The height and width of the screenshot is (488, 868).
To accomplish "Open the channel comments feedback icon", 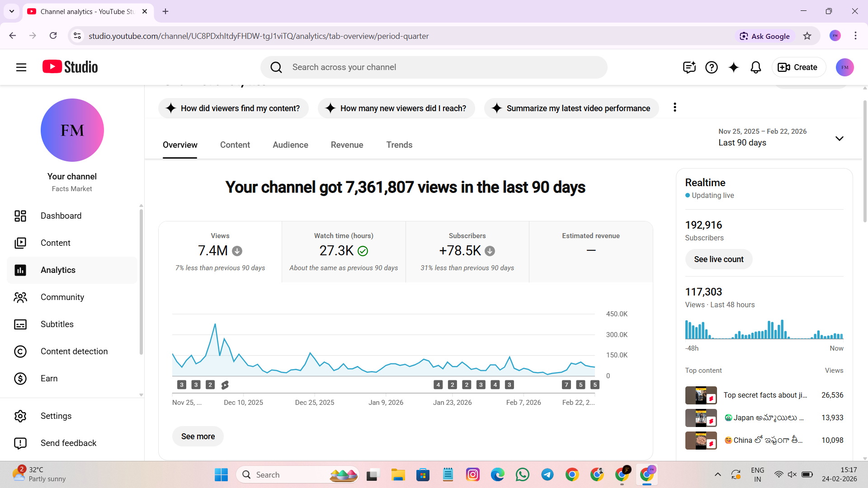I will pos(689,67).
